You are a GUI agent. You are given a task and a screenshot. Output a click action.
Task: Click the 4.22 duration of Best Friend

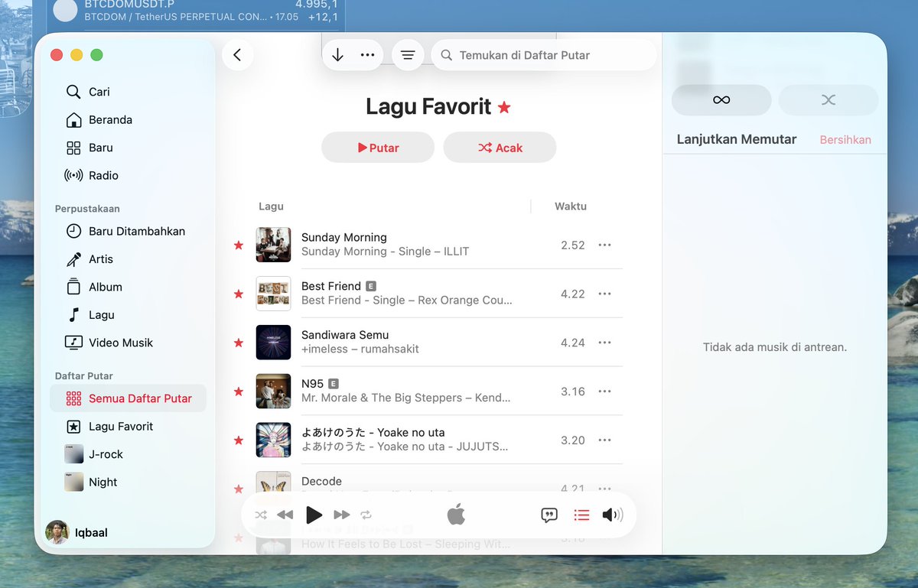pyautogui.click(x=573, y=294)
